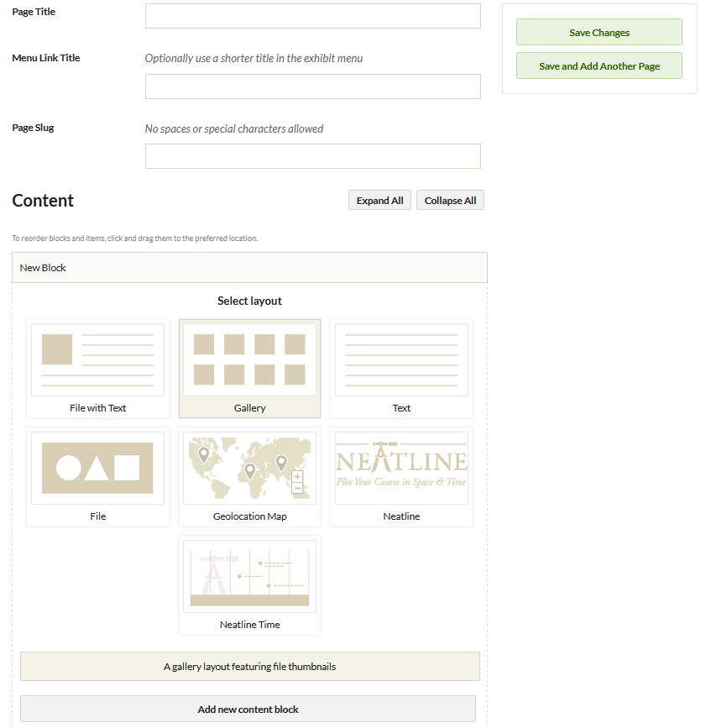This screenshot has height=728, width=706.
Task: Collapse the New Block header
Action: tap(249, 267)
